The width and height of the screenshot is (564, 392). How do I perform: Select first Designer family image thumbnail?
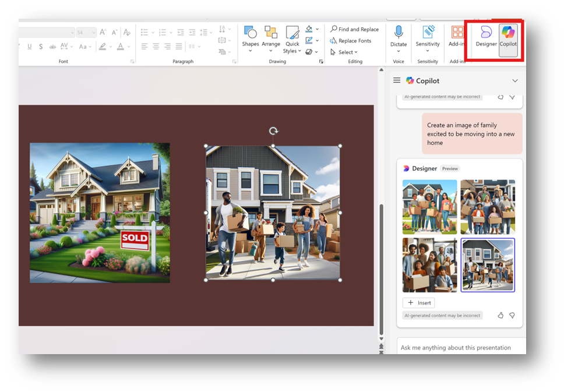(x=430, y=207)
